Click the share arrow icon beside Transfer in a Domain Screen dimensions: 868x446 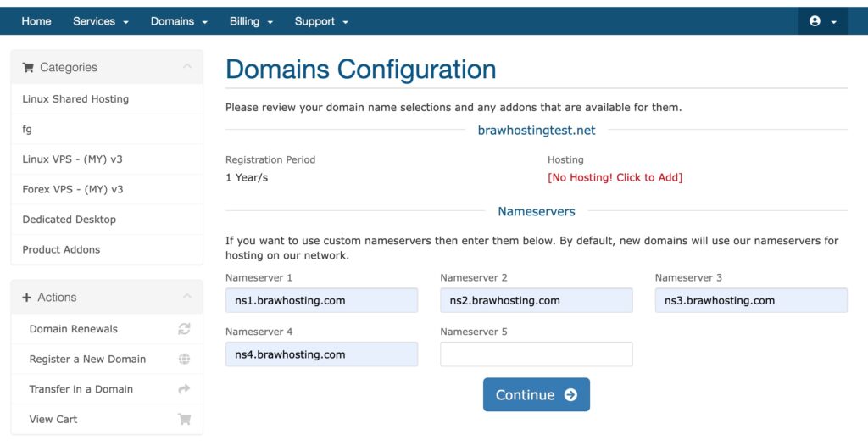[184, 389]
